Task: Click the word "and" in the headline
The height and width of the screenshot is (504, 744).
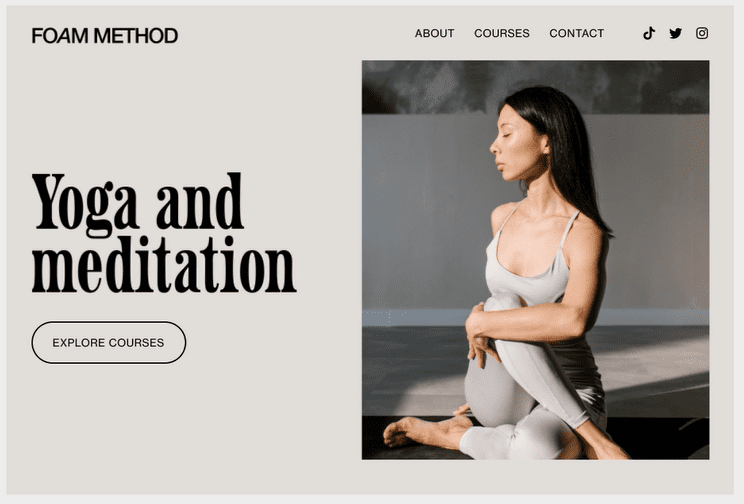Action: (x=199, y=201)
